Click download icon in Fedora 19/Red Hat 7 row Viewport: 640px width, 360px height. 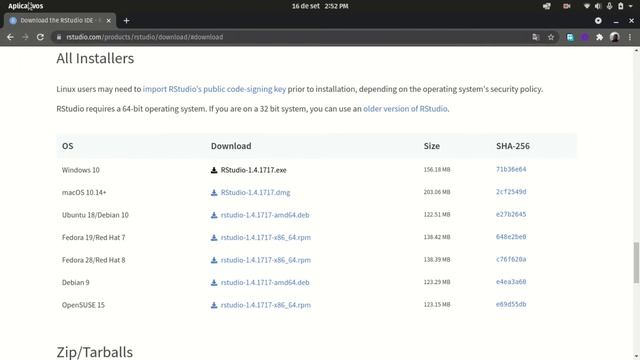click(x=214, y=238)
